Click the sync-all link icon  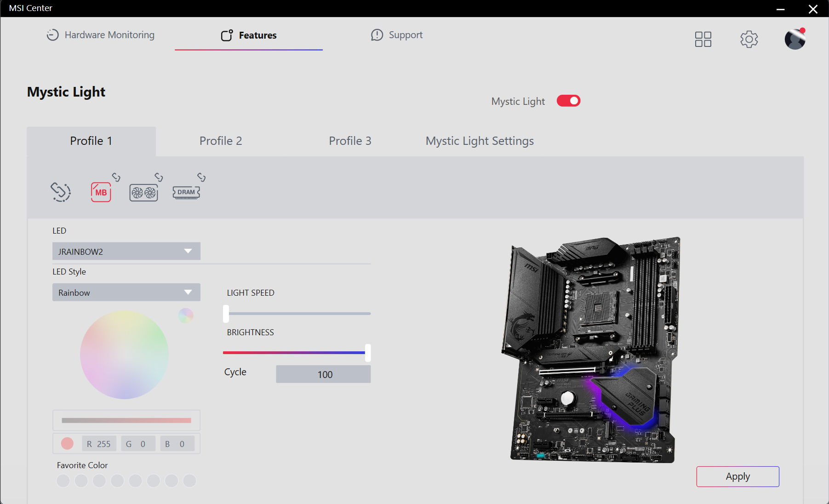point(60,192)
